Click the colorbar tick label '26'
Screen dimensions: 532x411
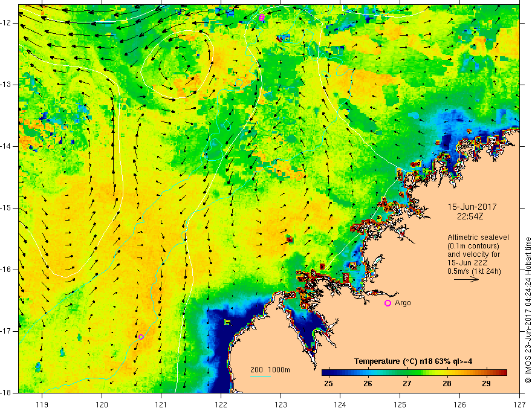368,384
